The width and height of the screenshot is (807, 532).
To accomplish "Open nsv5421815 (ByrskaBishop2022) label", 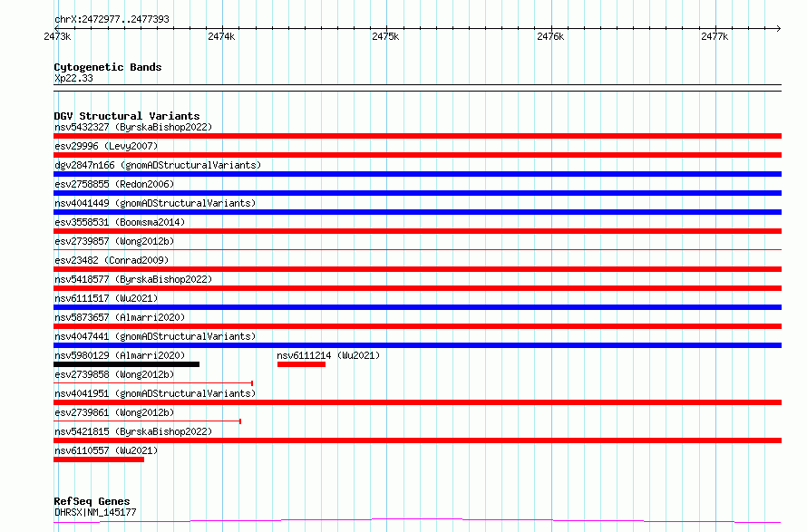I will tap(133, 431).
